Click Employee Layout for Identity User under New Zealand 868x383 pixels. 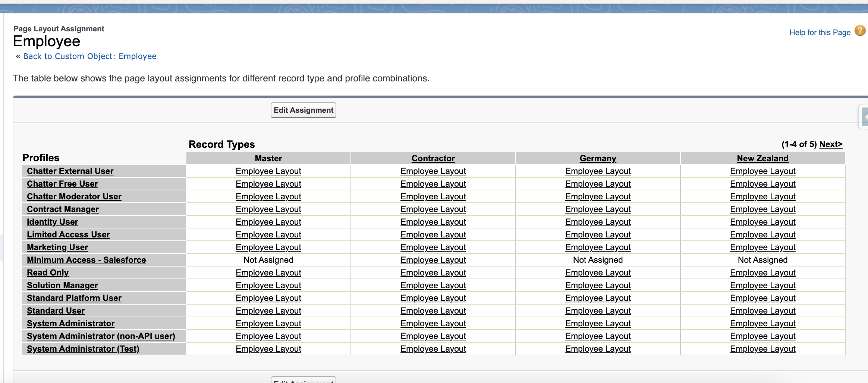tap(762, 222)
